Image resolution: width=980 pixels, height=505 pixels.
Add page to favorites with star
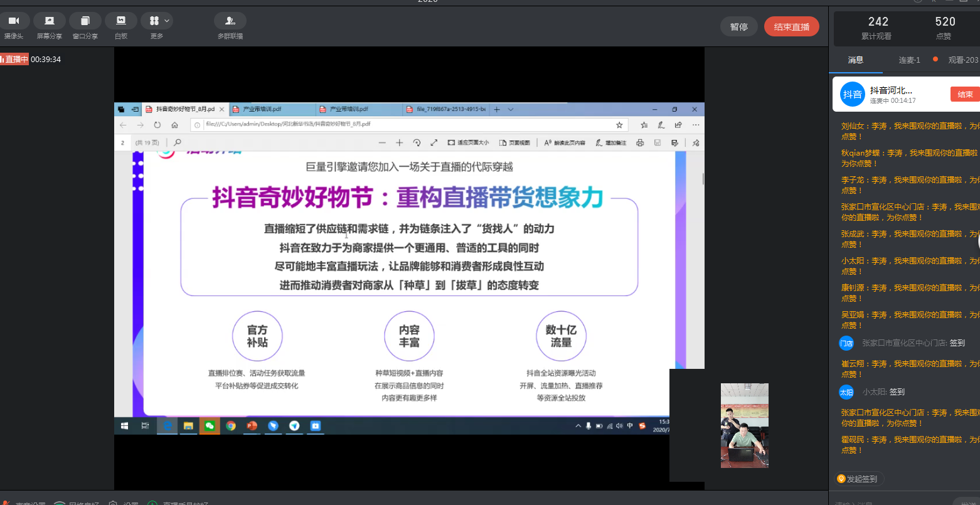point(619,125)
